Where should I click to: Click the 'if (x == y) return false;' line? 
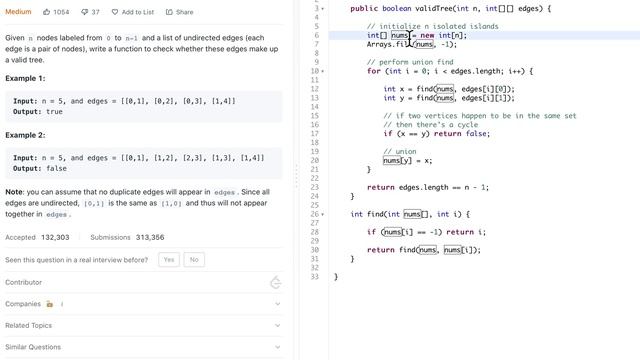click(x=436, y=133)
